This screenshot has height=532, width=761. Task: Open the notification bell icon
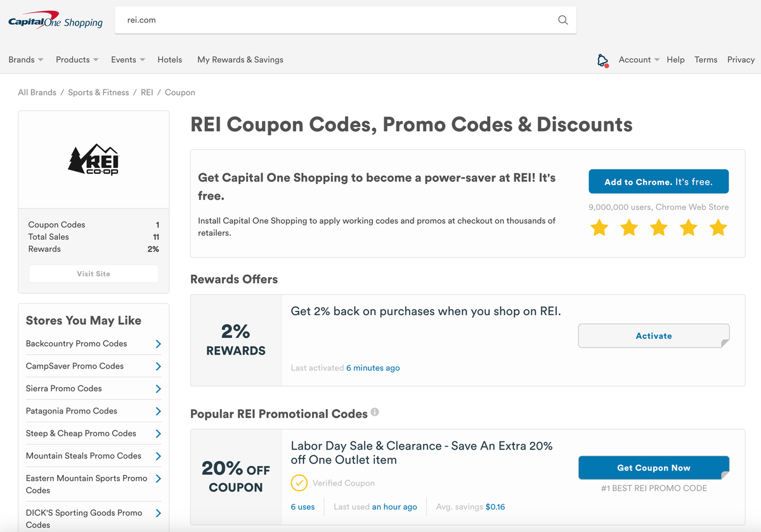(602, 60)
